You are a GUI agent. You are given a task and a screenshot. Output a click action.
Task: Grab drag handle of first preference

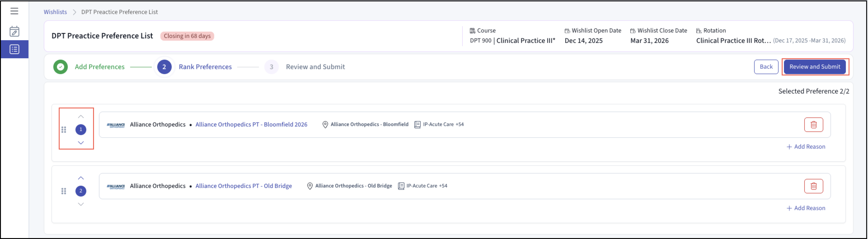click(64, 130)
